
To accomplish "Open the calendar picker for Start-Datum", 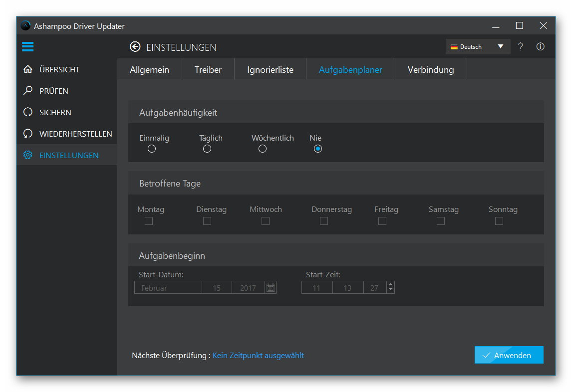I will pos(271,287).
